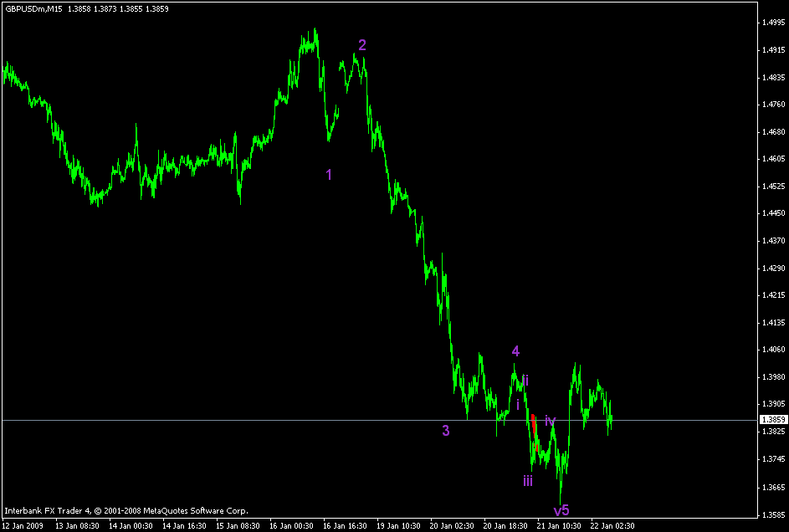789x532 pixels.
Task: Select the sub-wave label "iv"
Action: [551, 421]
